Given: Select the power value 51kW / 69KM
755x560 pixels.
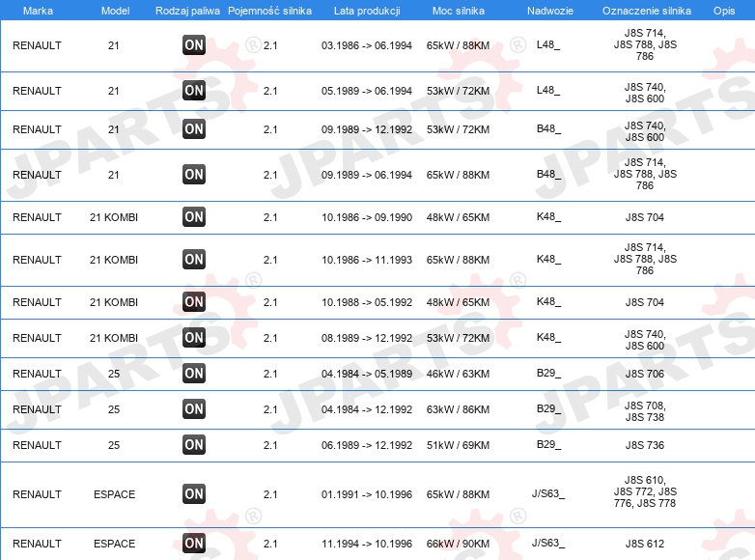Looking at the screenshot, I should coord(458,445).
